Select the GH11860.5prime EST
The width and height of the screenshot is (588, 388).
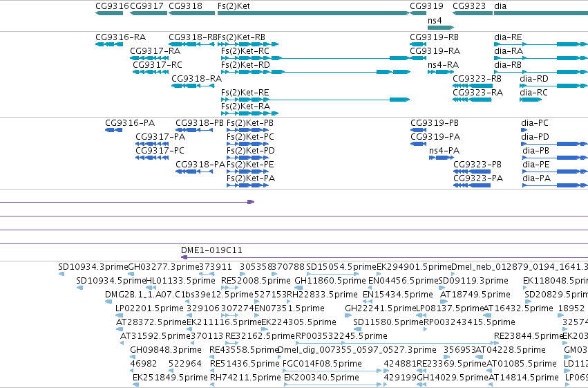coord(298,288)
